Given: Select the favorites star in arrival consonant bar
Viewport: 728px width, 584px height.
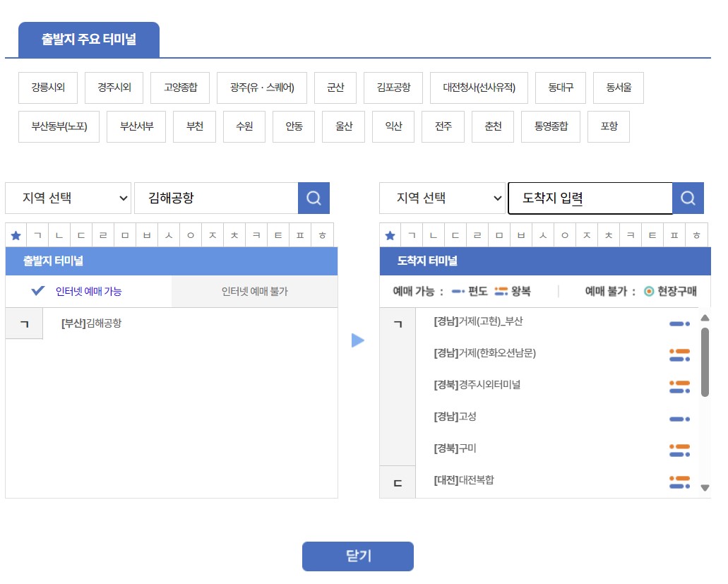Looking at the screenshot, I should tap(390, 235).
